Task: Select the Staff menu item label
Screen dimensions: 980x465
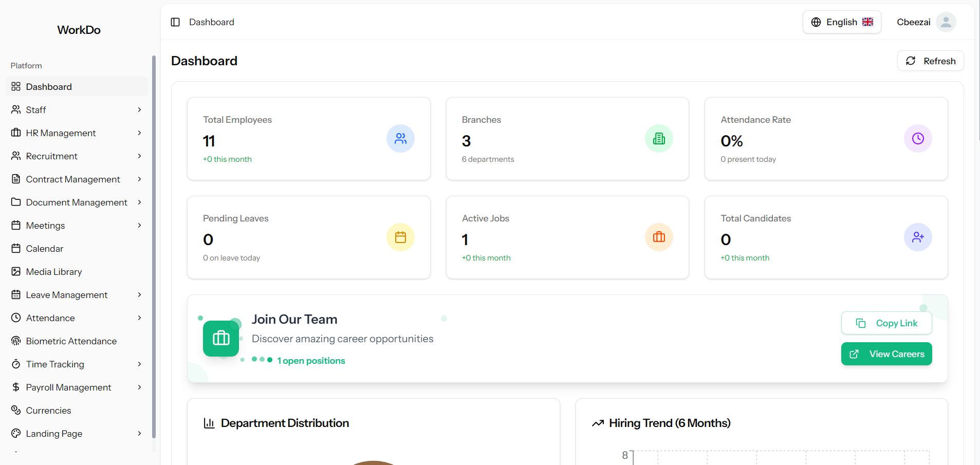Action: pyautogui.click(x=36, y=109)
